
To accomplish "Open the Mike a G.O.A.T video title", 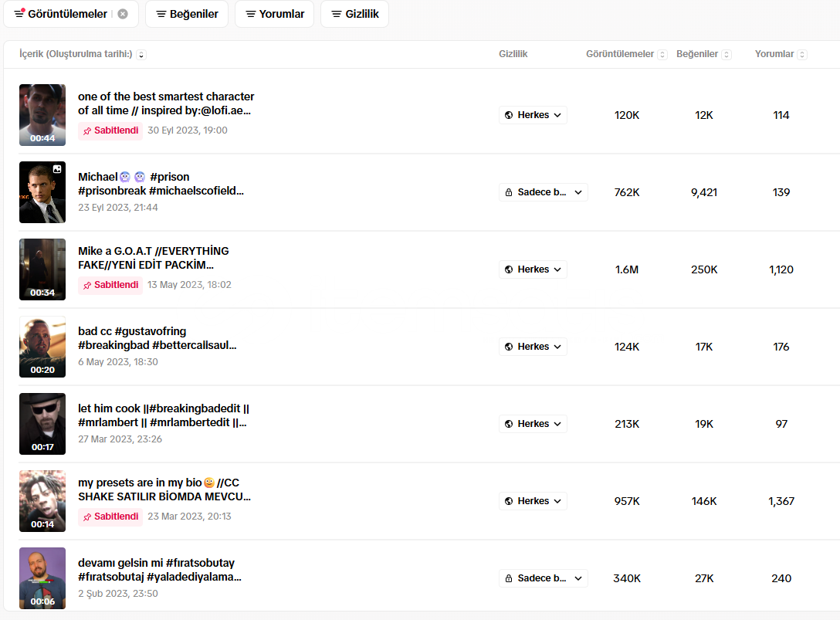I will coord(153,258).
